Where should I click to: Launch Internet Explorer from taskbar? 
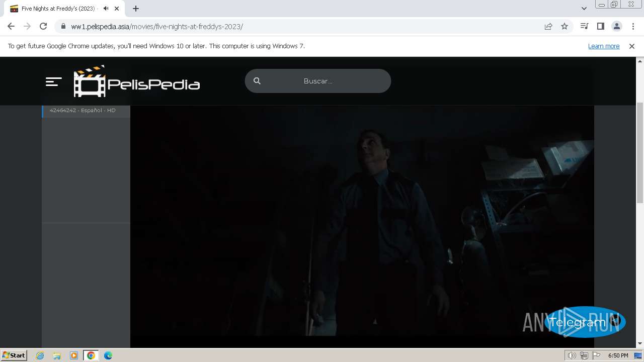point(40,355)
